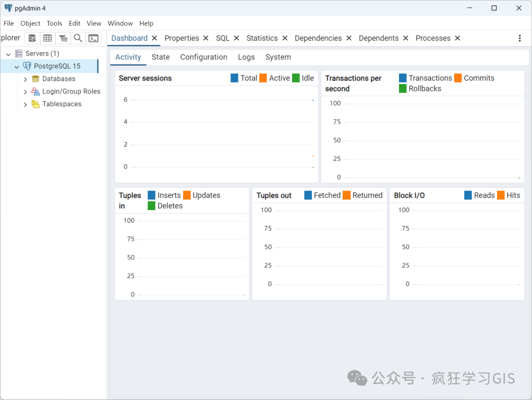Expand the Databases tree node
532x400 pixels.
tap(25, 79)
